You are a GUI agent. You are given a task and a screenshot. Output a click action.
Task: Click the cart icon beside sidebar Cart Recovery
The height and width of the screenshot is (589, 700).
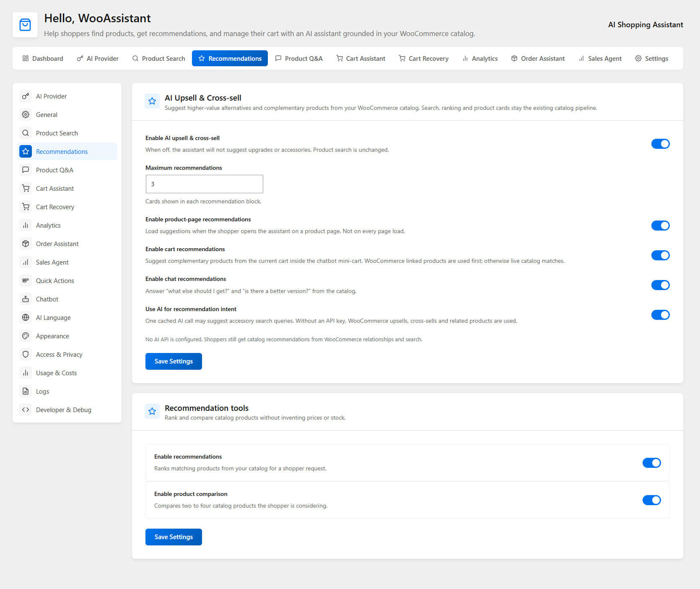(x=26, y=207)
